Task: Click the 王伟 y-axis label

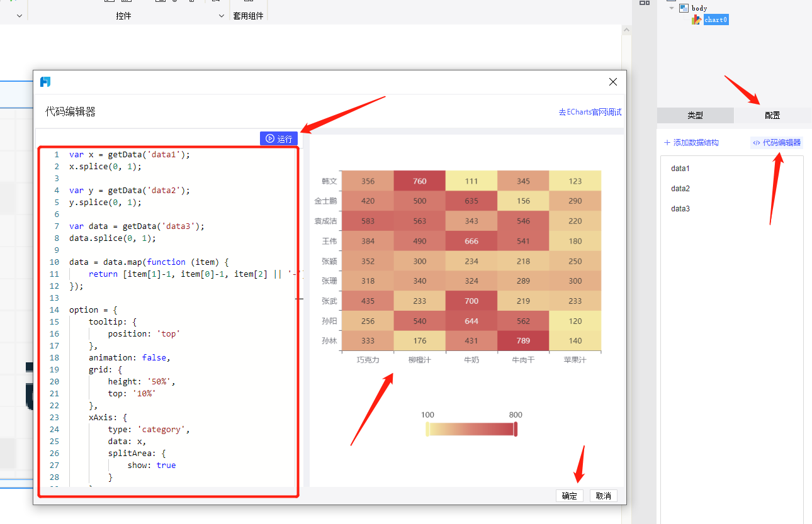Action: coord(329,241)
